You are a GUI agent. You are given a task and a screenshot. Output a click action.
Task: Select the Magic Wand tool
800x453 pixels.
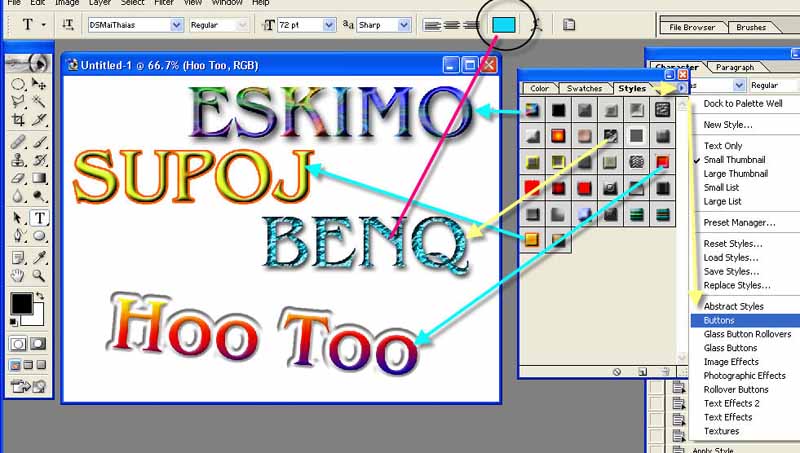pos(39,102)
